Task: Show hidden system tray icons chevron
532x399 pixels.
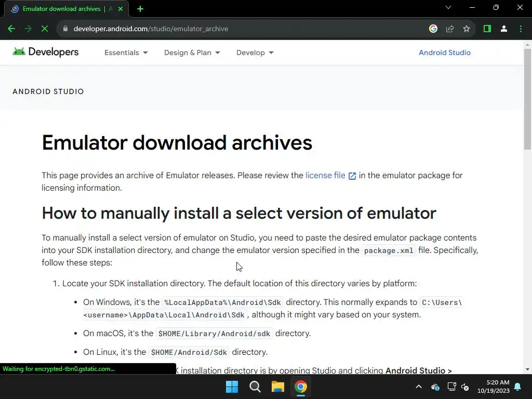Action: click(x=419, y=387)
